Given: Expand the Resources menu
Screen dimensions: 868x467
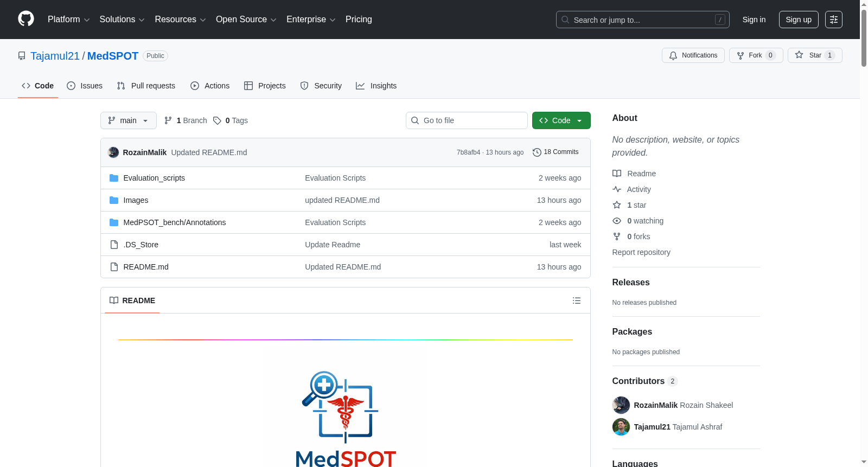Looking at the screenshot, I should pyautogui.click(x=180, y=20).
